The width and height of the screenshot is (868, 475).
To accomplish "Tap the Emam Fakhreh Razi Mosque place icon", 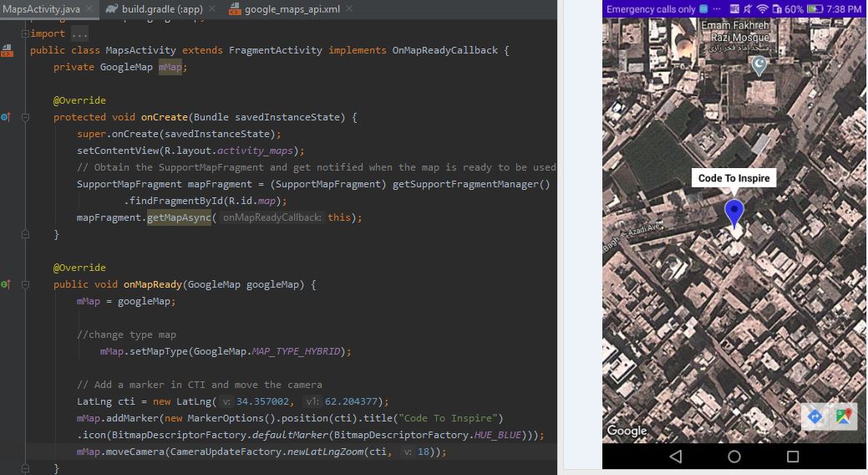I will tap(759, 66).
